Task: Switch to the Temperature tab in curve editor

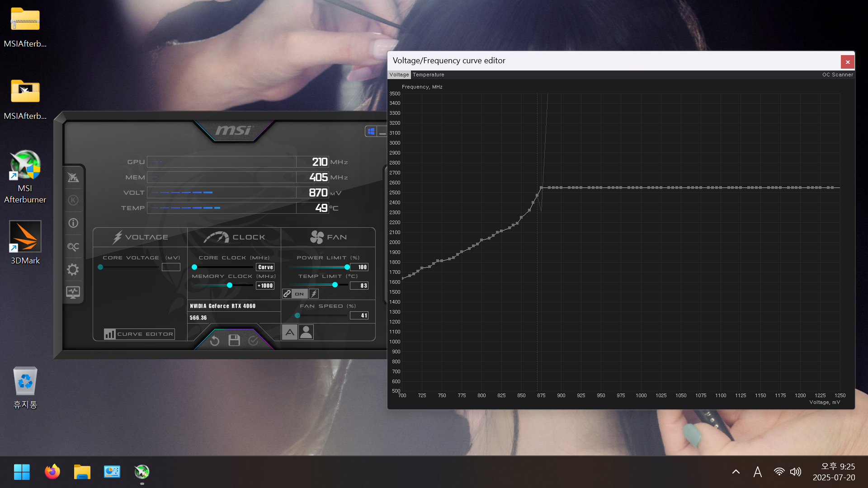Action: point(428,75)
